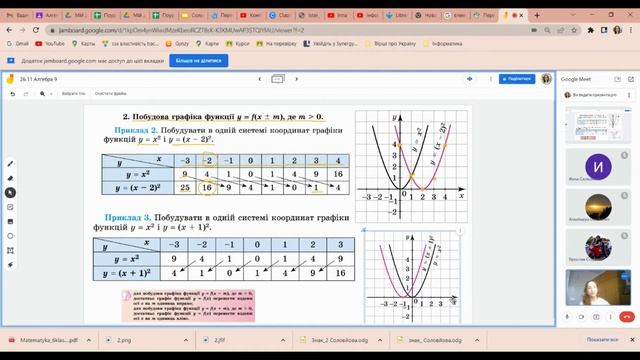Expand options for знак_ Соловйова.odg download
The height and width of the screenshot is (360, 640).
point(477,340)
